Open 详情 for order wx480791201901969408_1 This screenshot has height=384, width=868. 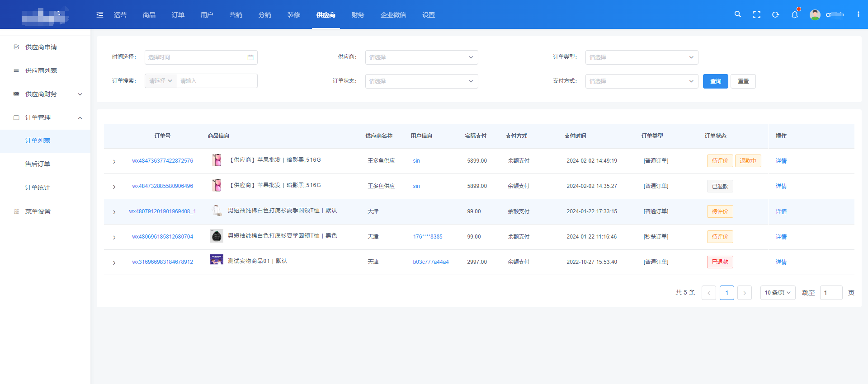pos(781,211)
